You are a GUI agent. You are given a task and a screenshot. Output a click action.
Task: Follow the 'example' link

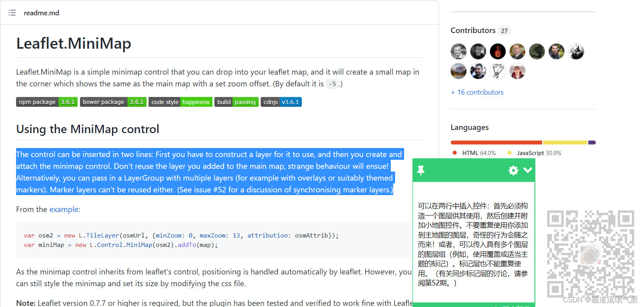point(64,209)
